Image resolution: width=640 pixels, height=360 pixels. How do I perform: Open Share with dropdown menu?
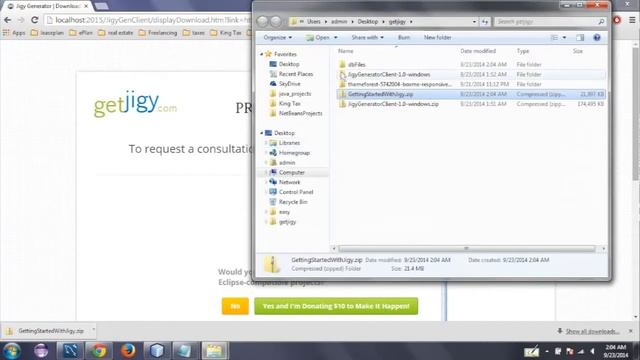[367, 38]
